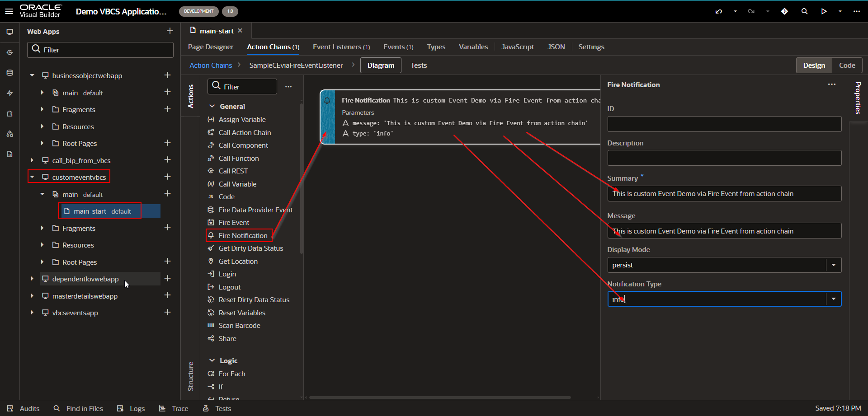Screen dimensions: 868x416
Task: Click the Summary input field
Action: click(724, 193)
